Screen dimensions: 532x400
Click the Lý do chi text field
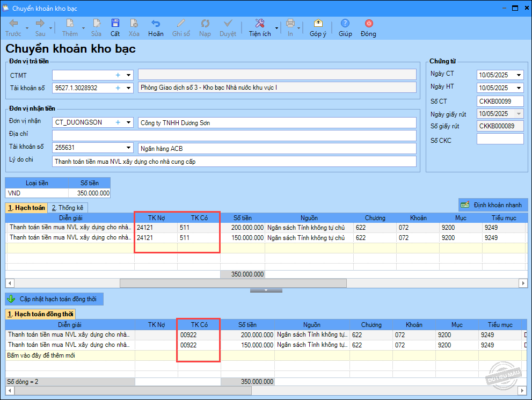tap(234, 161)
